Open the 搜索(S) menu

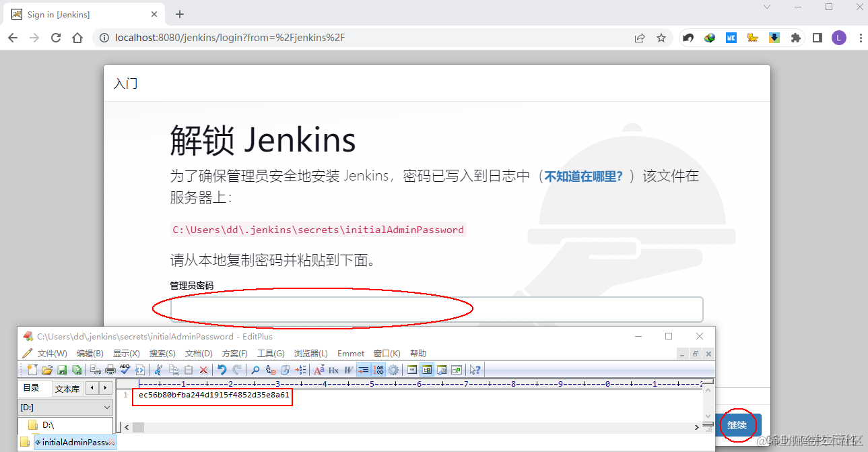click(x=162, y=354)
